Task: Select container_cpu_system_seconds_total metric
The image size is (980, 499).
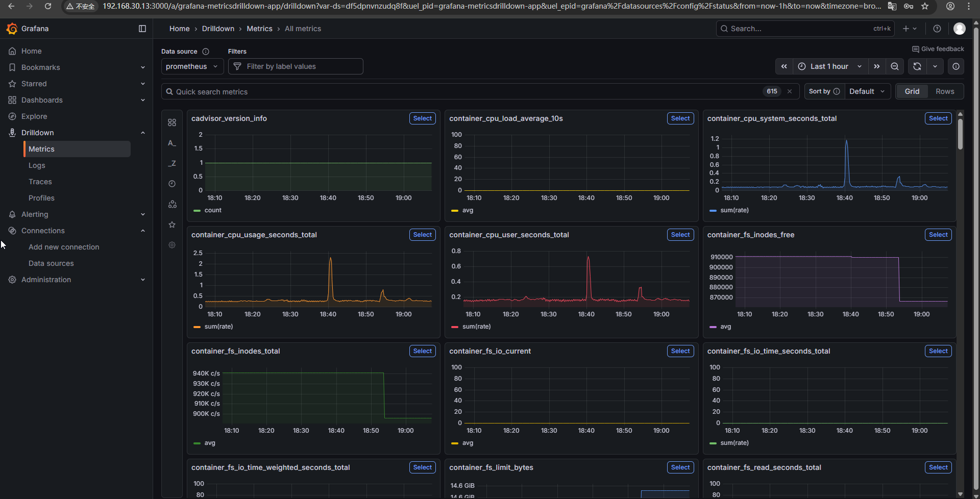Action: click(x=938, y=118)
